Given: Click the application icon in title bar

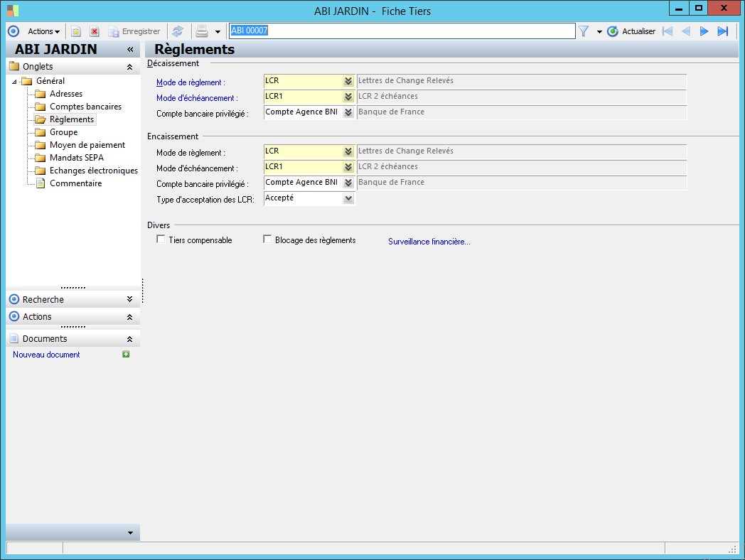Looking at the screenshot, I should point(13,11).
